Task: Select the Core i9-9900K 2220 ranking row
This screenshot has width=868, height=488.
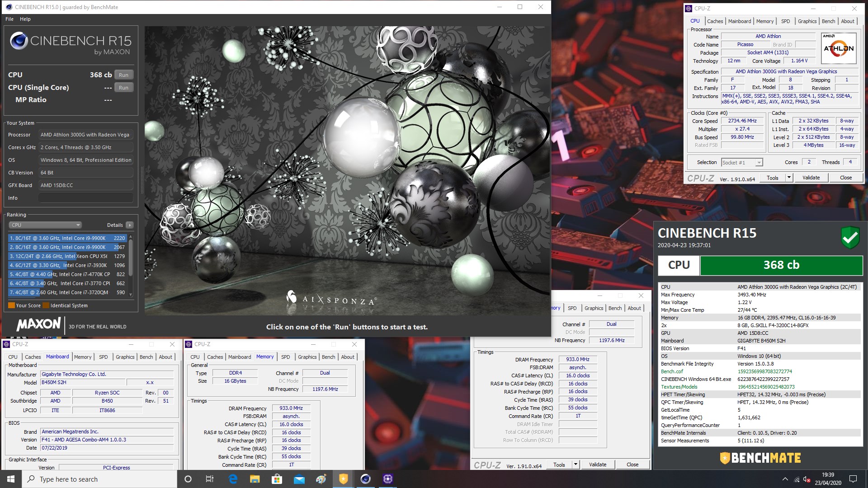Action: [67, 238]
